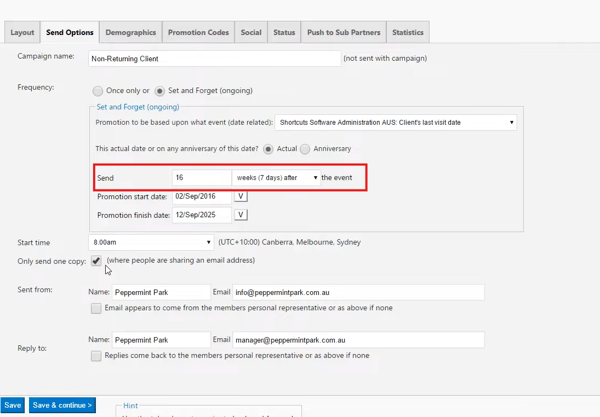This screenshot has height=417, width=600.
Task: Expand the weeks (7 days) after dropdown
Action: point(275,178)
